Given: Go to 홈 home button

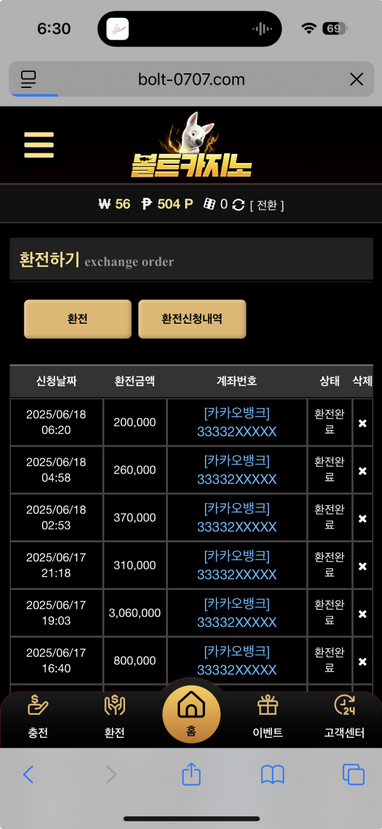Looking at the screenshot, I should [191, 714].
